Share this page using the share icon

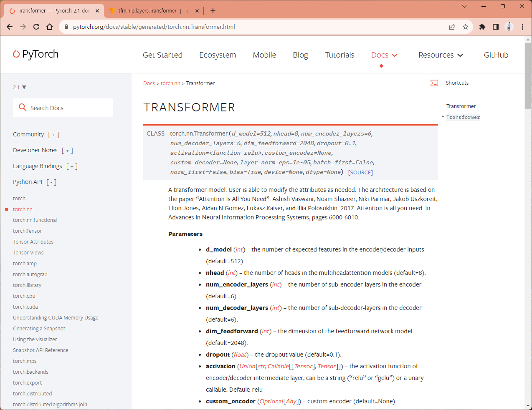click(452, 27)
